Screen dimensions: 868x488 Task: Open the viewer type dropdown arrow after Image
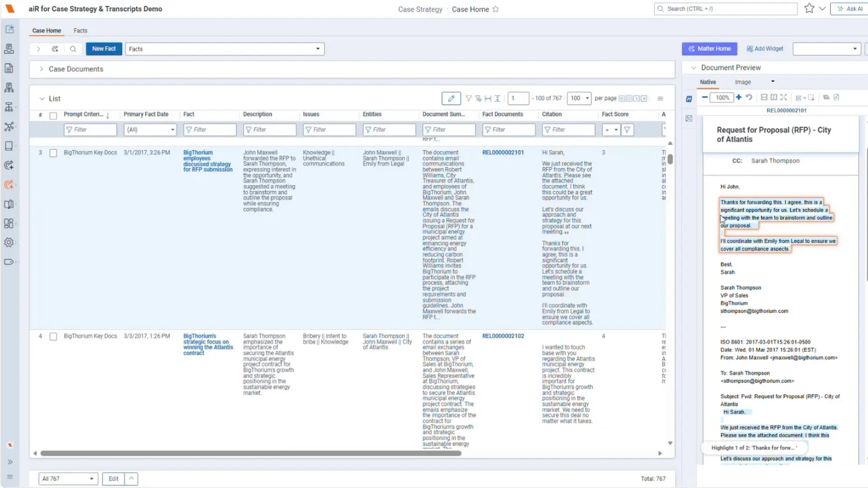click(773, 82)
